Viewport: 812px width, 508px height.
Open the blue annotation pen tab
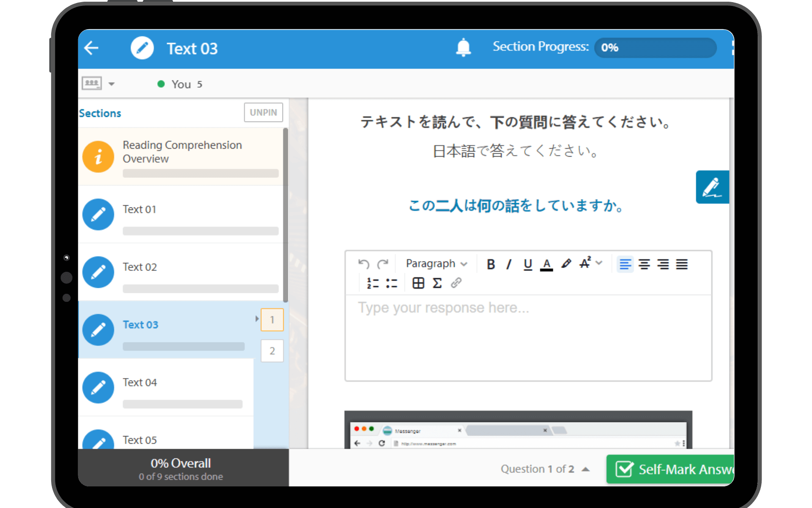click(712, 187)
